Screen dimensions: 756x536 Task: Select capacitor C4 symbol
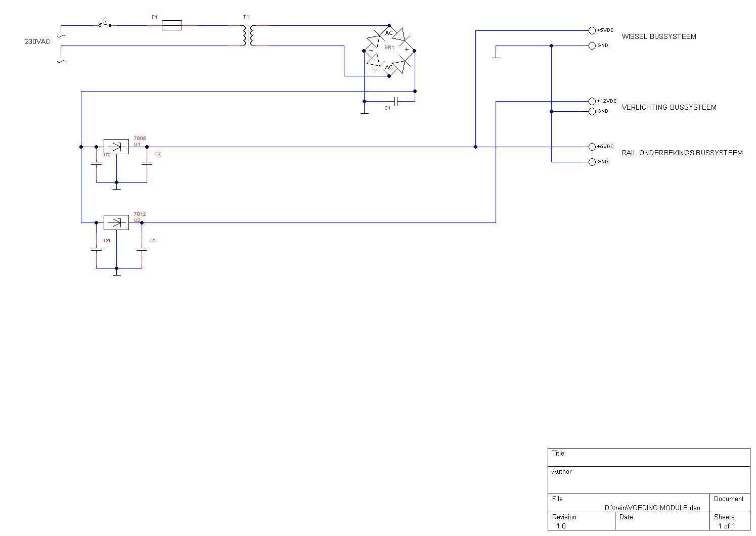click(96, 249)
